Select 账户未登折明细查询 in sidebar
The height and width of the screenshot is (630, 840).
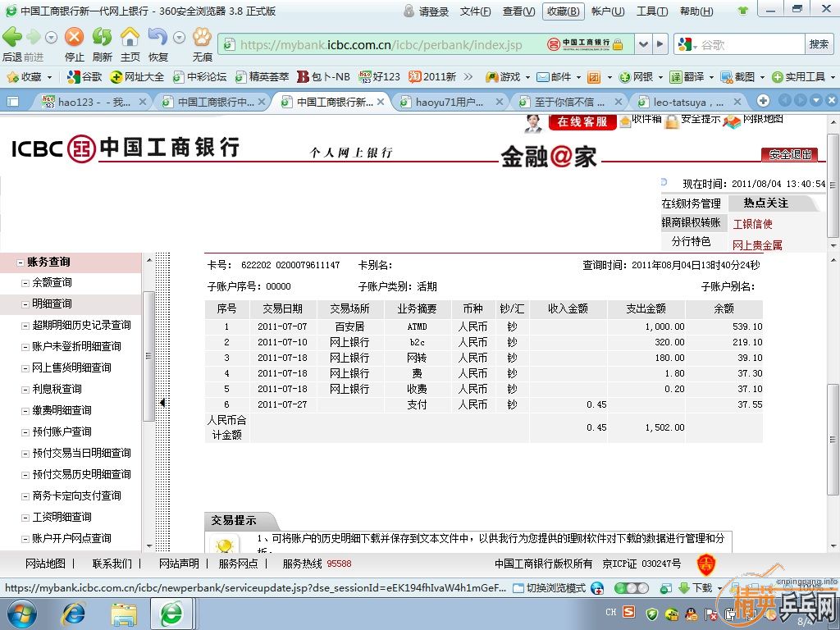coord(76,347)
